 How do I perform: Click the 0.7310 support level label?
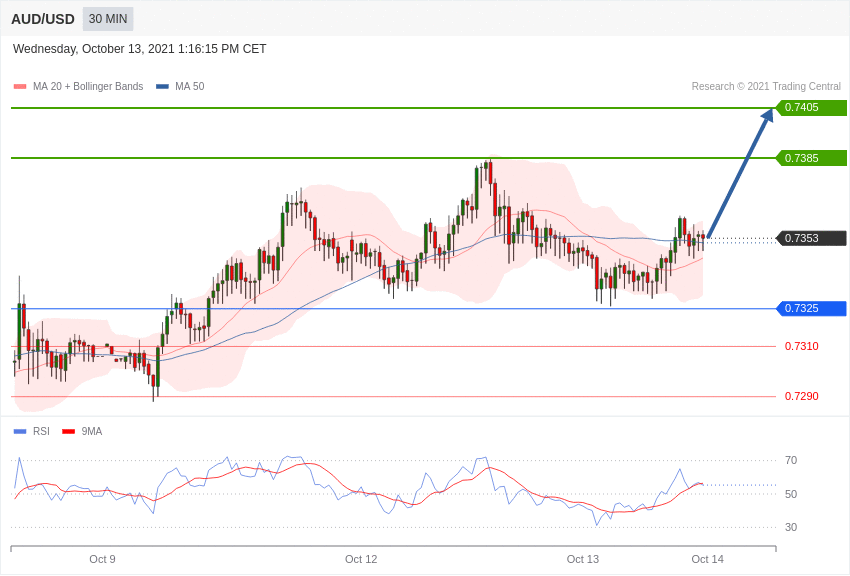[x=802, y=346]
